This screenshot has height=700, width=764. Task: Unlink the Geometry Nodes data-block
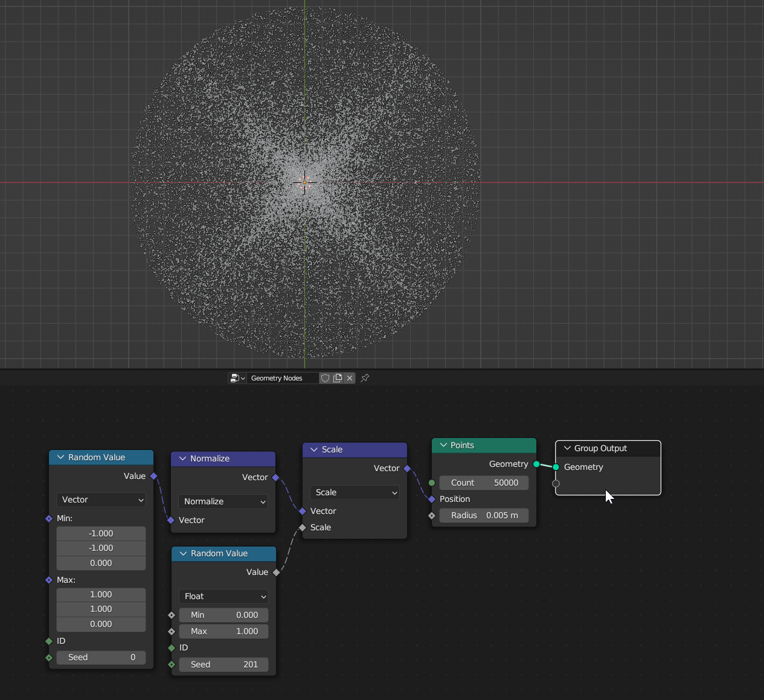350,378
